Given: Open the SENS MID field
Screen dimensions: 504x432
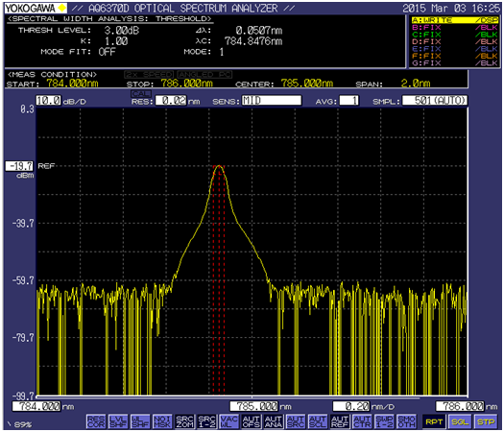Looking at the screenshot, I should pos(272,101).
